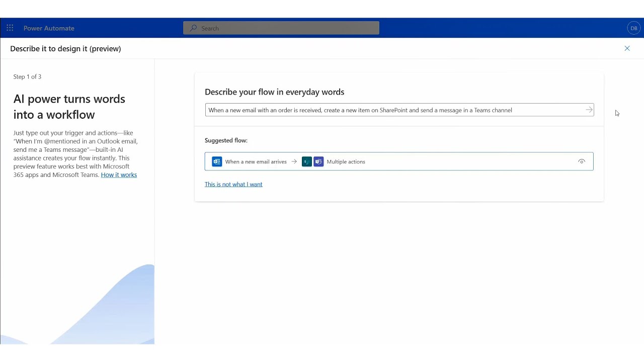Preview the suggested flow with eye icon
644x362 pixels.
click(582, 161)
